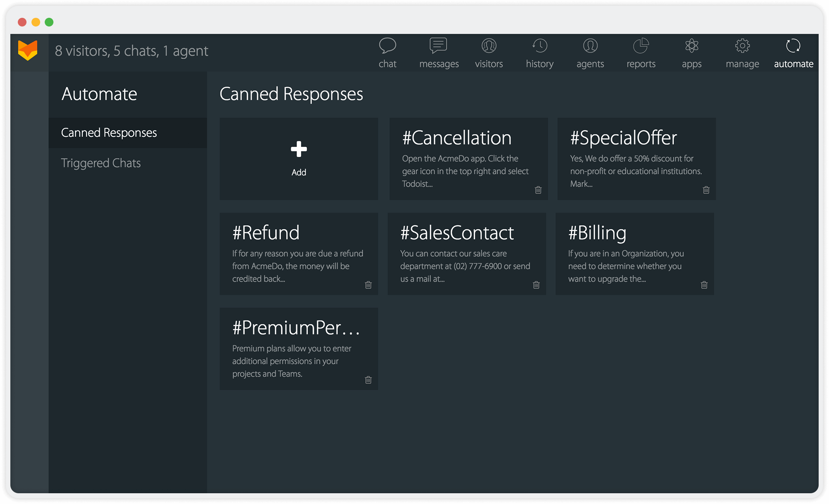Click text 'You can contact our sales care'
829x504 pixels.
(453, 253)
